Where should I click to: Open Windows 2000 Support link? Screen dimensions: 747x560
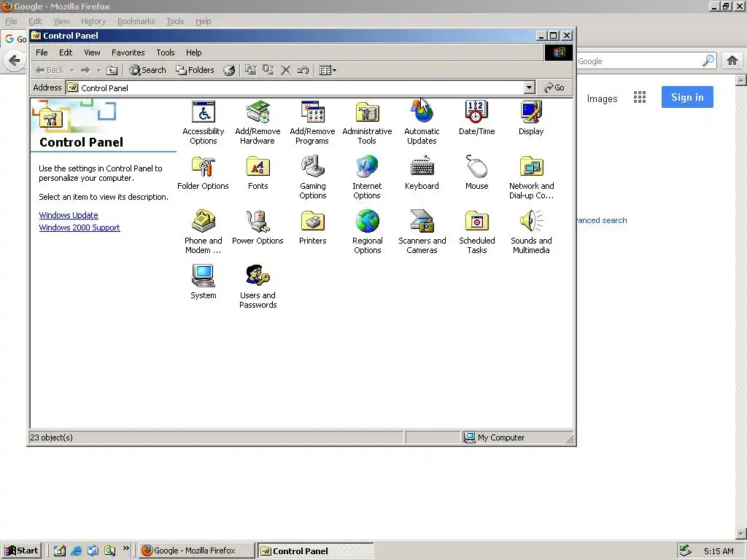[x=80, y=227]
